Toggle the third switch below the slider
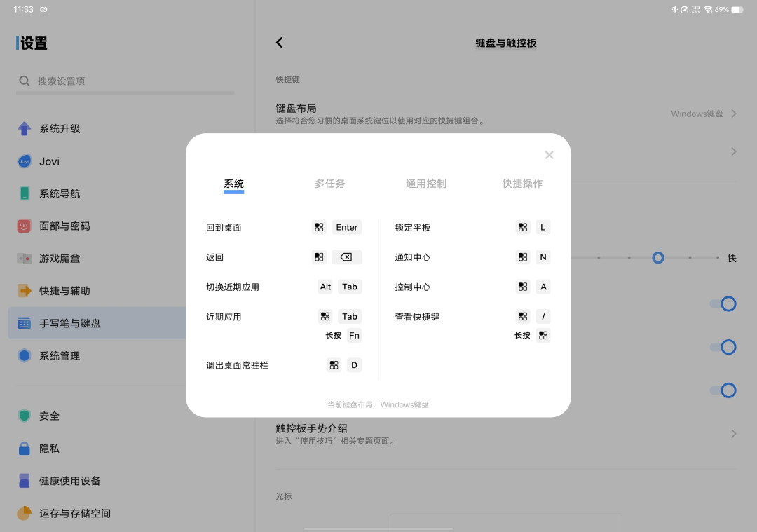757x532 pixels. 723,390
